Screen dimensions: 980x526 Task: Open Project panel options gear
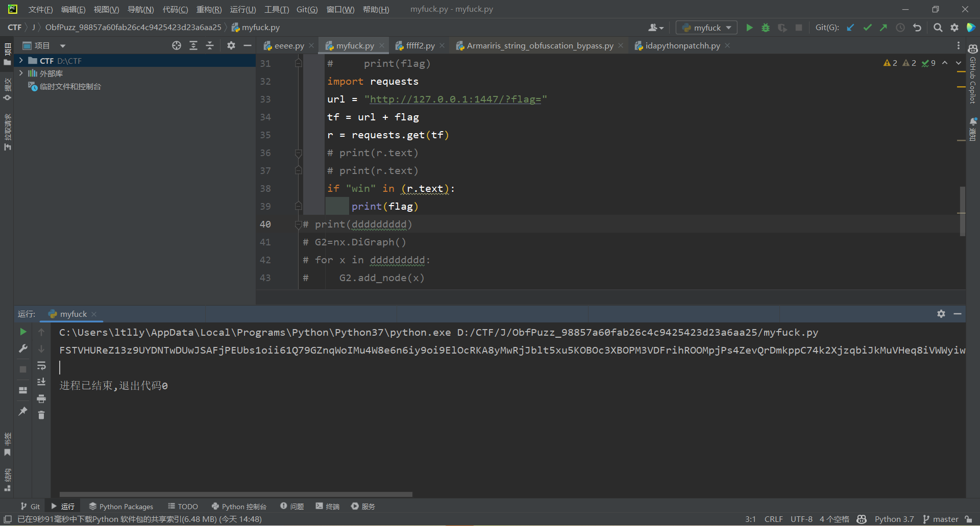click(231, 45)
